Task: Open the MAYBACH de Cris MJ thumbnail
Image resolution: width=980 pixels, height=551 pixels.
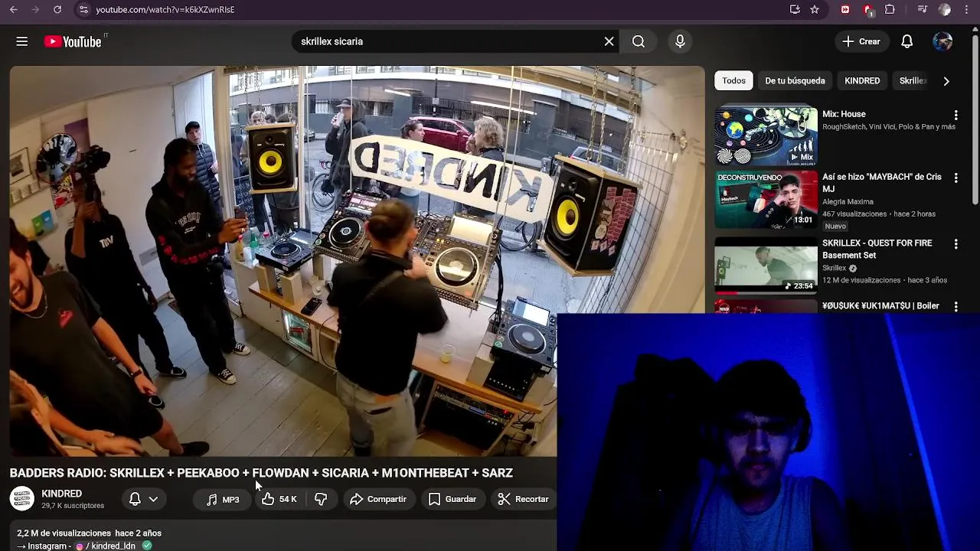Action: pos(766,199)
